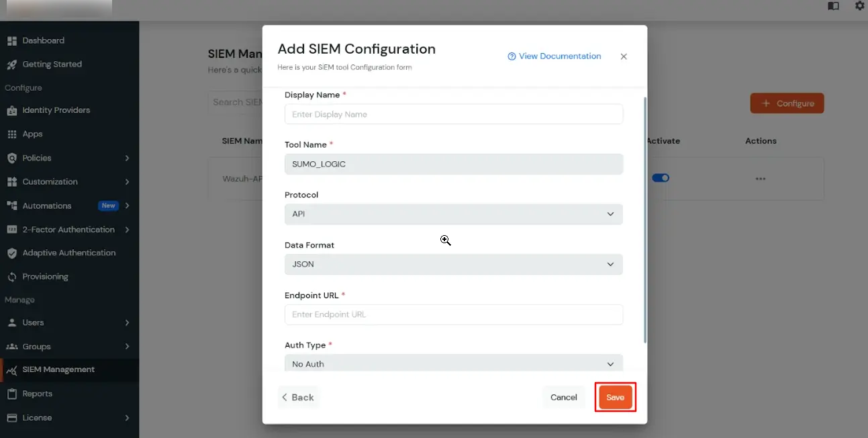Click the settings gear in top bar
This screenshot has width=868, height=438.
(859, 6)
